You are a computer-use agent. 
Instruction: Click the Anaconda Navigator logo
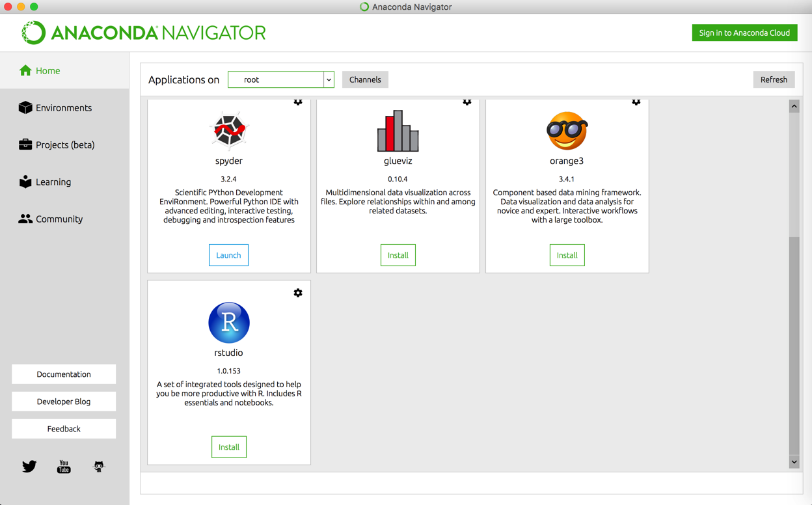tap(144, 33)
